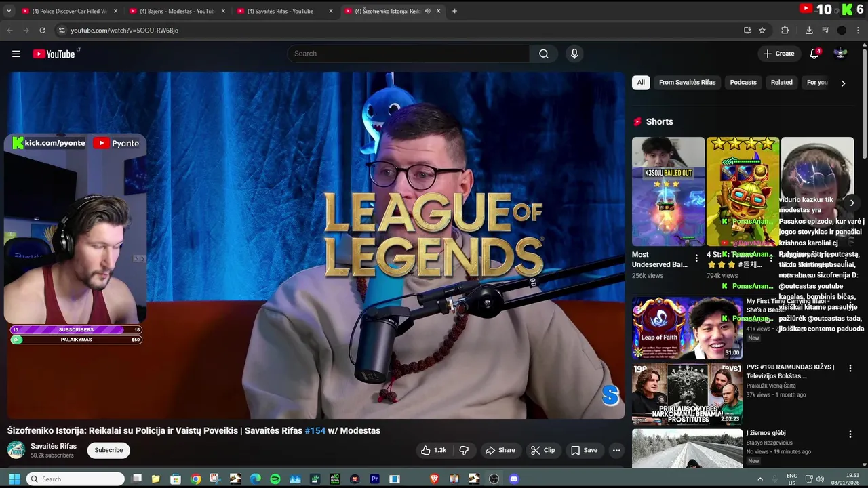868x488 pixels.
Task: Subscribe to Savaitės Rifas
Action: (108, 450)
